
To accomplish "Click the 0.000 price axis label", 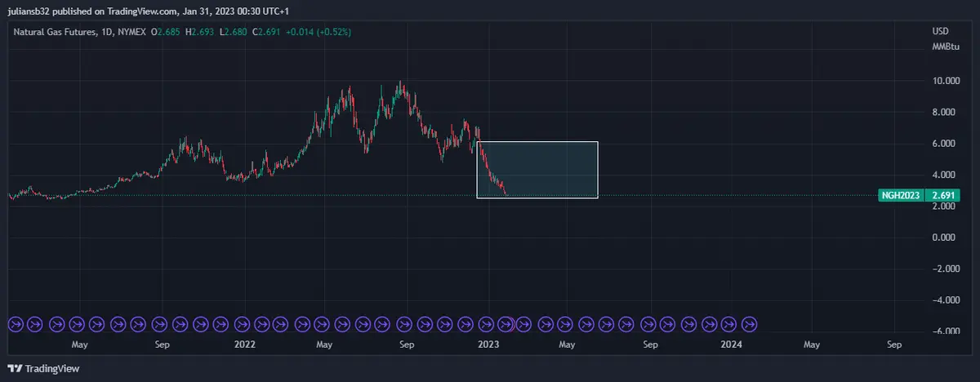I will click(946, 238).
